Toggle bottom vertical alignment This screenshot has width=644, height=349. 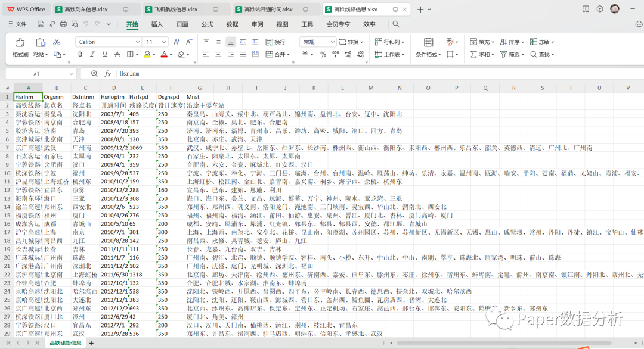click(x=231, y=42)
